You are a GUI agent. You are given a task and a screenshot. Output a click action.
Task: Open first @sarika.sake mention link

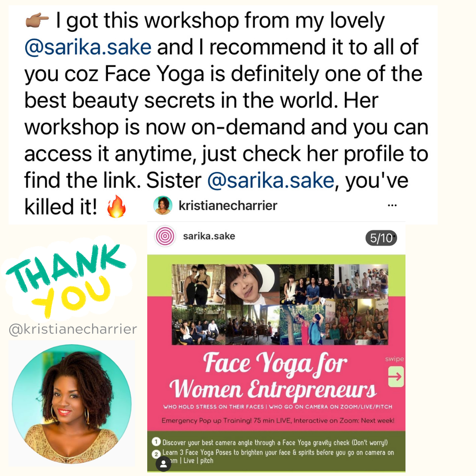(88, 47)
